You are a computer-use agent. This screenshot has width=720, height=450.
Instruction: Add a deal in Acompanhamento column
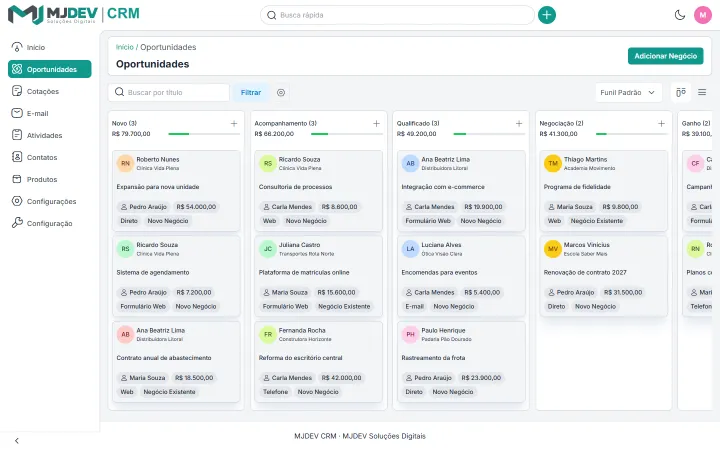[377, 124]
